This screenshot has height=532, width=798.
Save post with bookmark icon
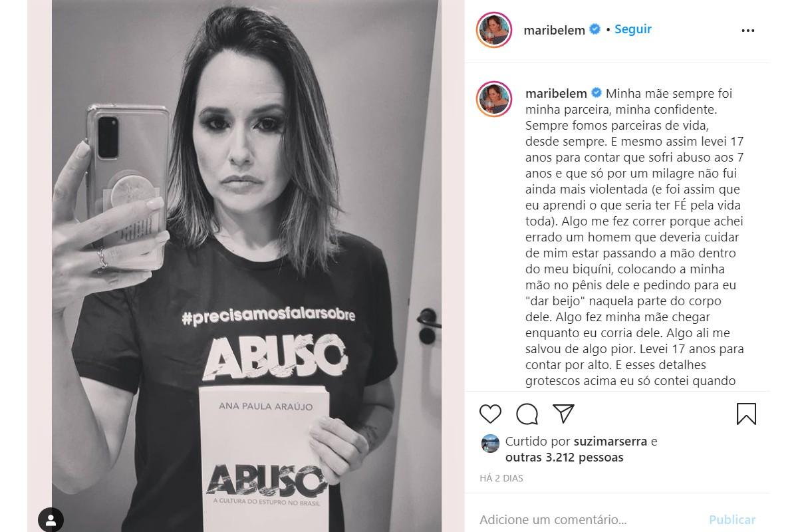point(747,414)
